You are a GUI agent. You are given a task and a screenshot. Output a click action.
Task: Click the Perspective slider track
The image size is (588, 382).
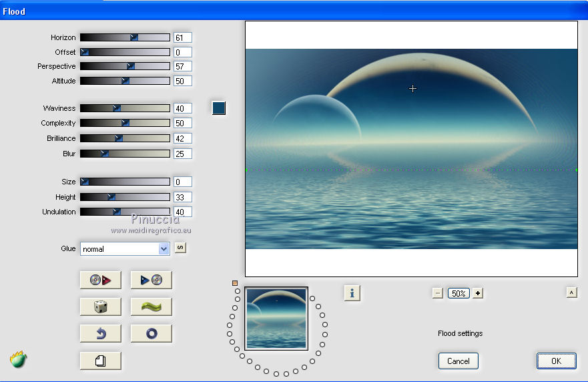(x=125, y=66)
